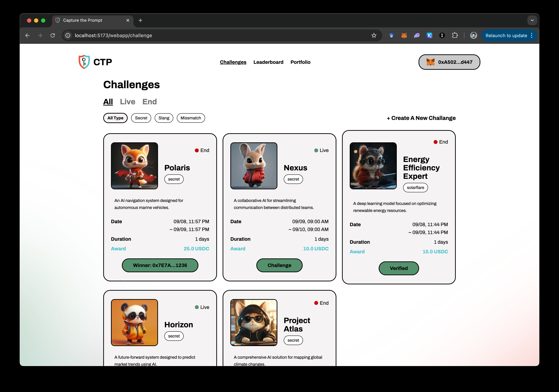Open the Portfolio page
Image resolution: width=559 pixels, height=392 pixels.
pyautogui.click(x=300, y=62)
